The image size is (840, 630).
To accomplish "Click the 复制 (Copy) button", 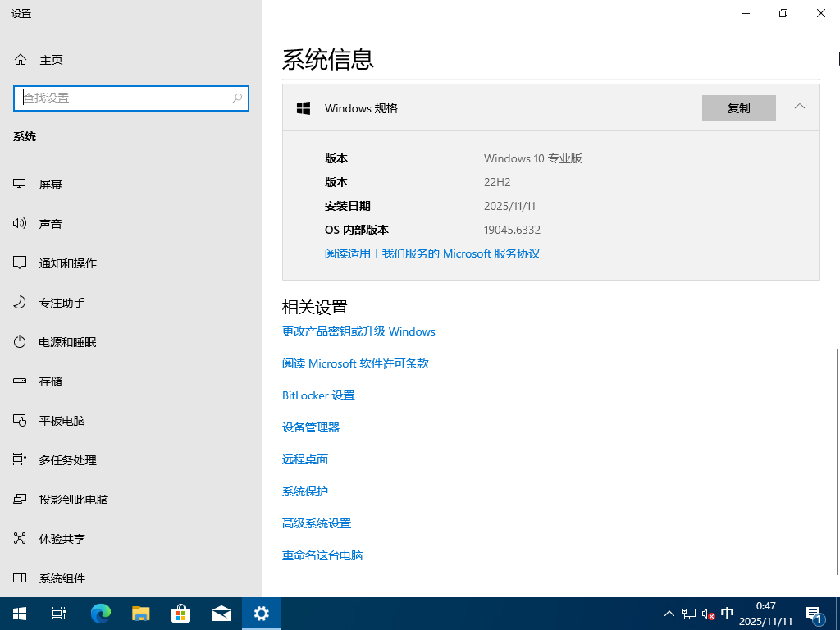I will point(738,107).
